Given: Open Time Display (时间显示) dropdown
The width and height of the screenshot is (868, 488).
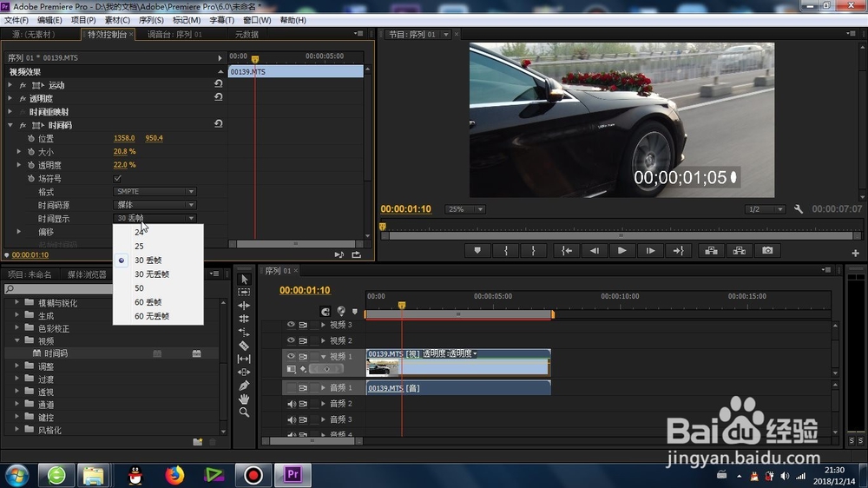Looking at the screenshot, I should 155,218.
